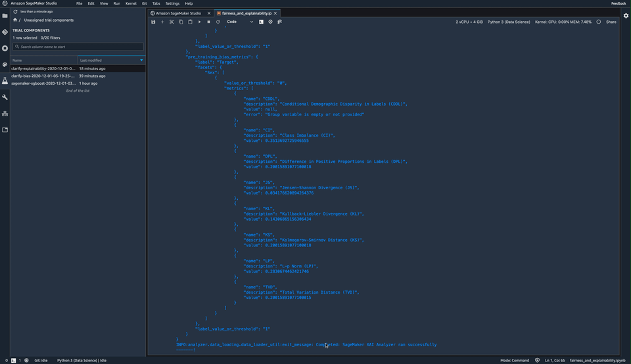Open the settings gear at top right
Screen dimensions: 631x364
pos(626,16)
